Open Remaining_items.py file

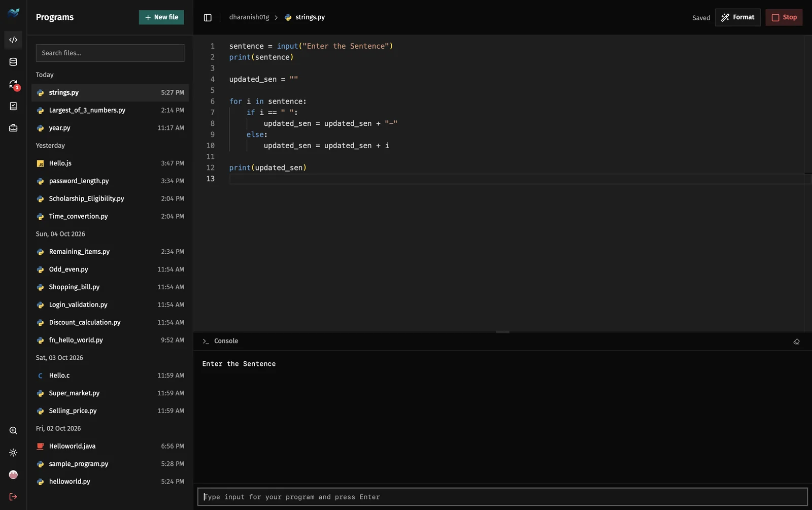[x=110, y=252]
